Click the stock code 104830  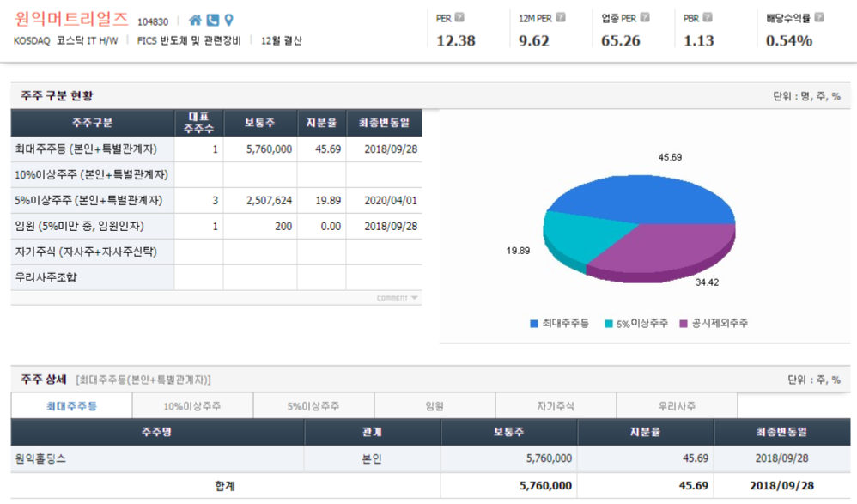153,21
